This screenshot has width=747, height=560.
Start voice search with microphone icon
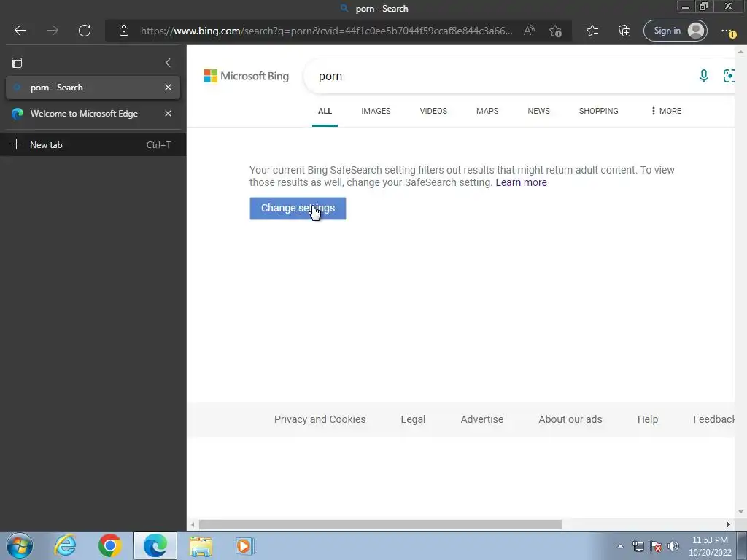[704, 76]
